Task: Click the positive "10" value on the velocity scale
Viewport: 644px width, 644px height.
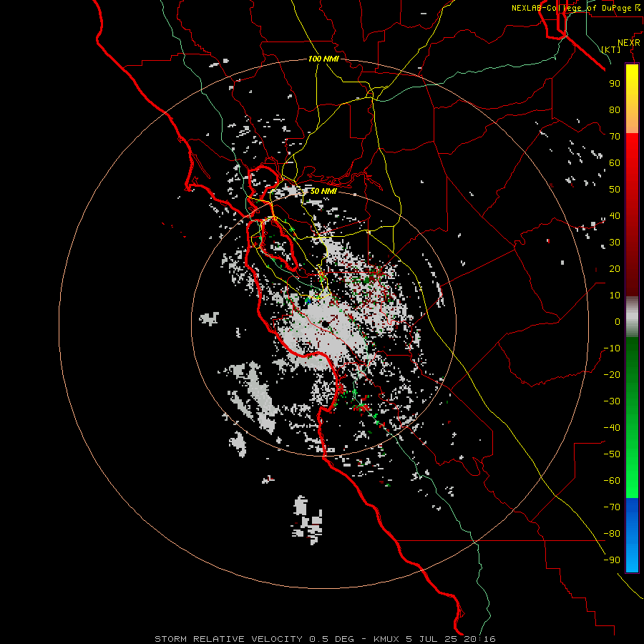Action: (x=615, y=296)
